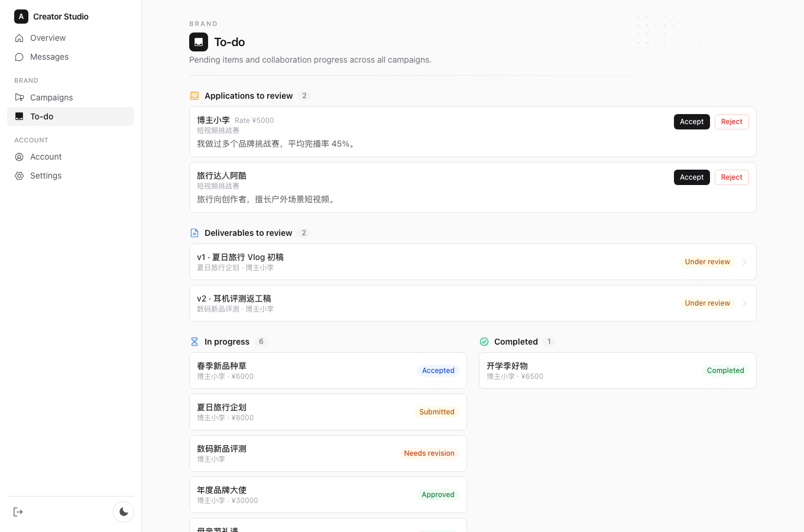Open Overview in the sidebar

coord(70,38)
